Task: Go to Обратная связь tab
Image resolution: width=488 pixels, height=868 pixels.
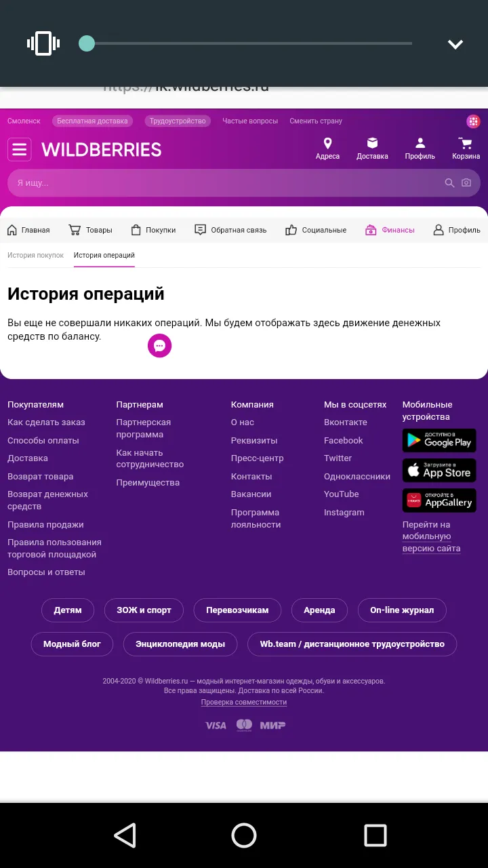Action: point(230,230)
